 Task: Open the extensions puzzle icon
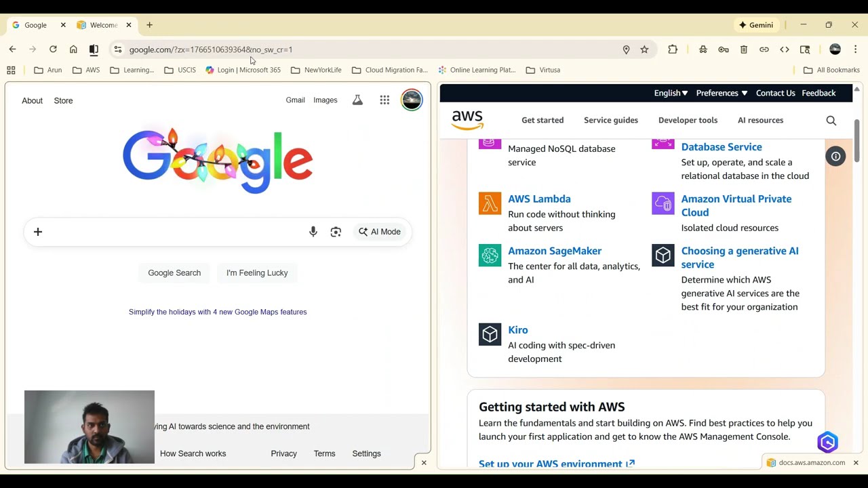[673, 49]
